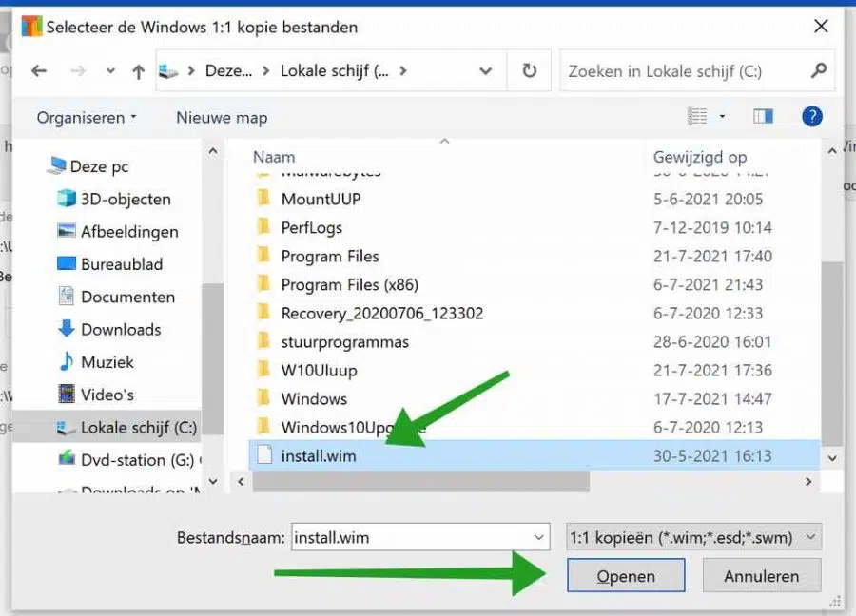Toggle the preview pane icon
Image resolution: width=856 pixels, height=616 pixels.
click(x=763, y=116)
